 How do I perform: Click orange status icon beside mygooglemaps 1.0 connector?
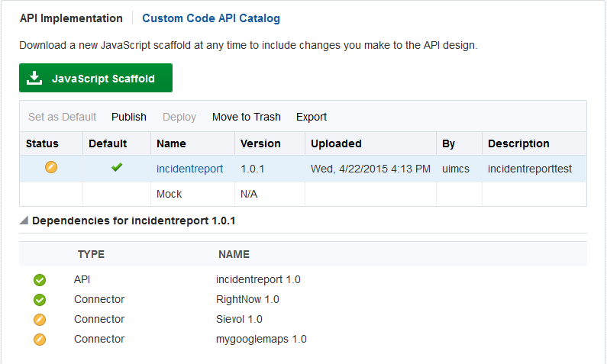click(x=40, y=340)
